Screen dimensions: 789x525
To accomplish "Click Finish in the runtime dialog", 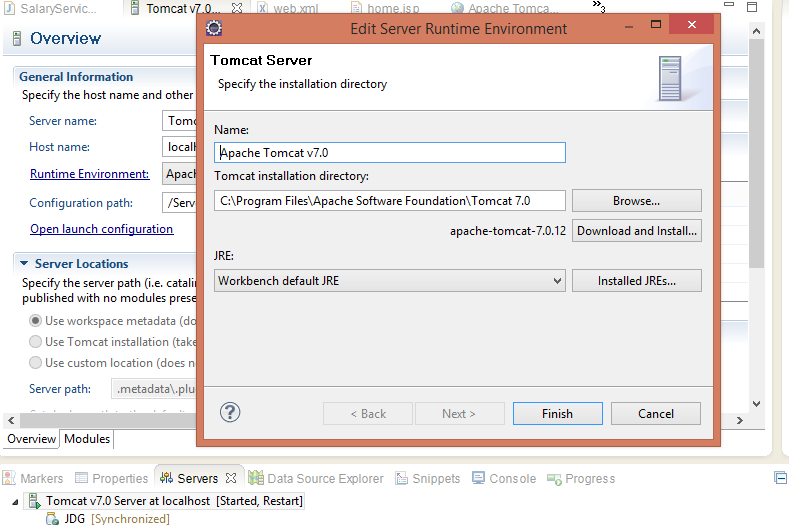I will tap(558, 414).
